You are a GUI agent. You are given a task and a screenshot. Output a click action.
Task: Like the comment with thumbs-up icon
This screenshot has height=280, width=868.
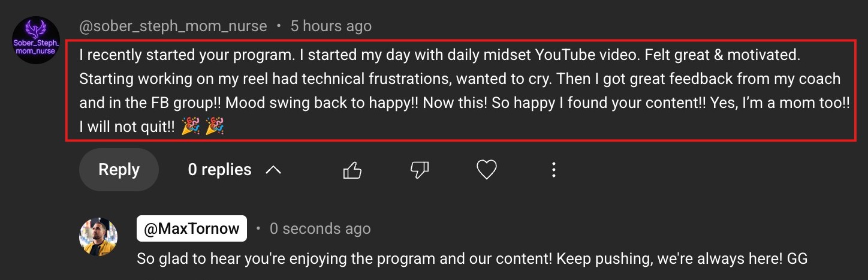(x=352, y=170)
